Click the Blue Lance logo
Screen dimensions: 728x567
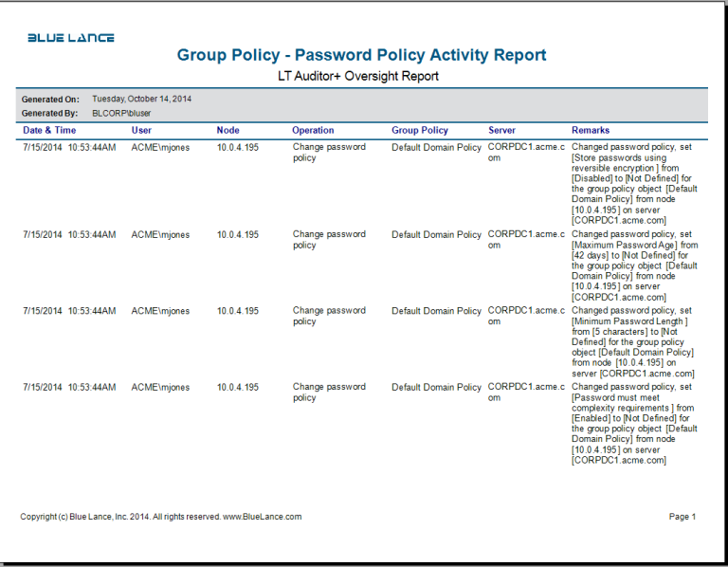click(71, 38)
